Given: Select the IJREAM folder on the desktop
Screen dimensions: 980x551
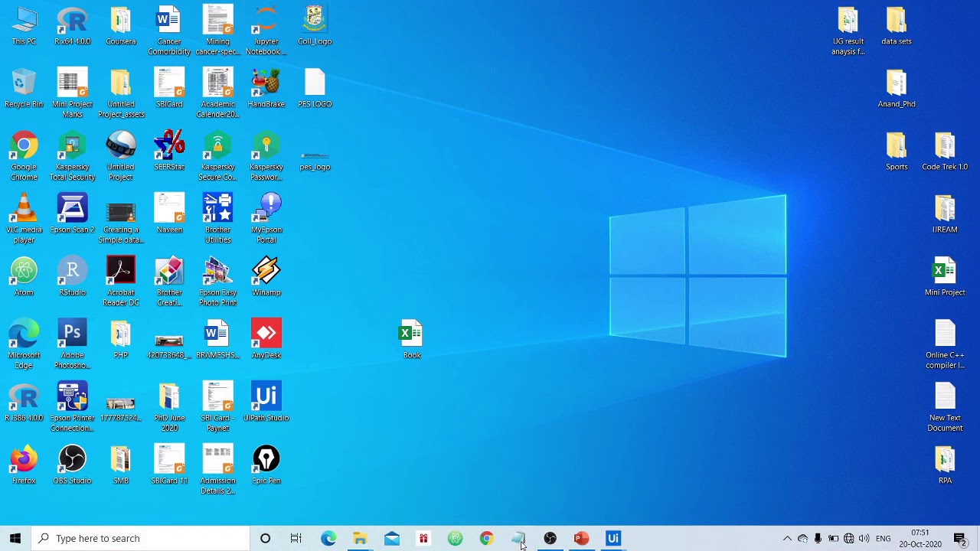Looking at the screenshot, I should 945,215.
